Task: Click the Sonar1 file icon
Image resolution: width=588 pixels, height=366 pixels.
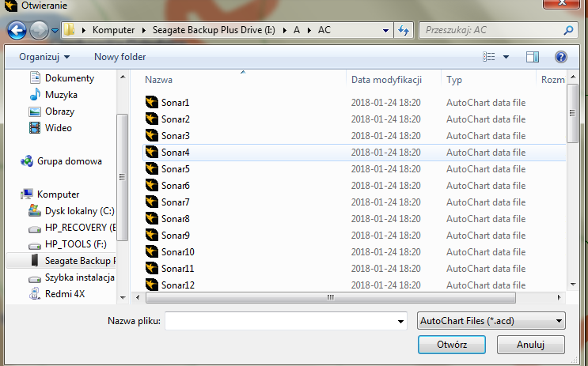Action: click(153, 103)
